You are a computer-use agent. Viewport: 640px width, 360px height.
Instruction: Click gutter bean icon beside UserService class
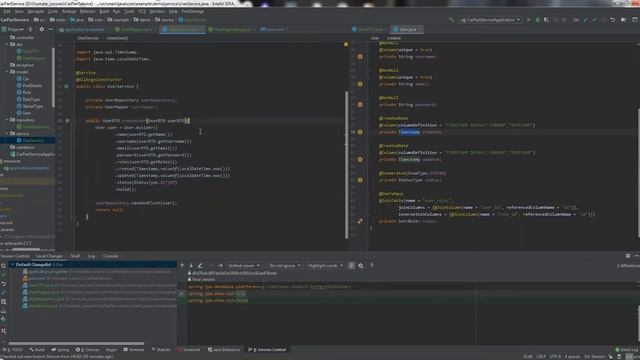point(67,87)
